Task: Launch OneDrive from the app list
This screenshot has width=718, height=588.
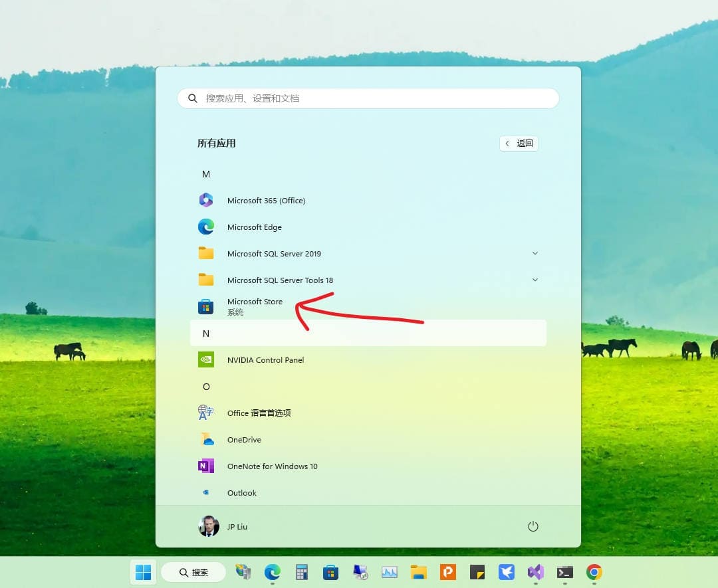Action: tap(244, 440)
